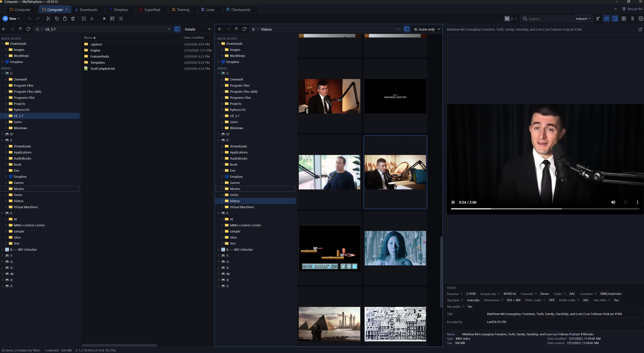Click the list view toolbar icon
This screenshot has height=353, width=644.
(121, 19)
